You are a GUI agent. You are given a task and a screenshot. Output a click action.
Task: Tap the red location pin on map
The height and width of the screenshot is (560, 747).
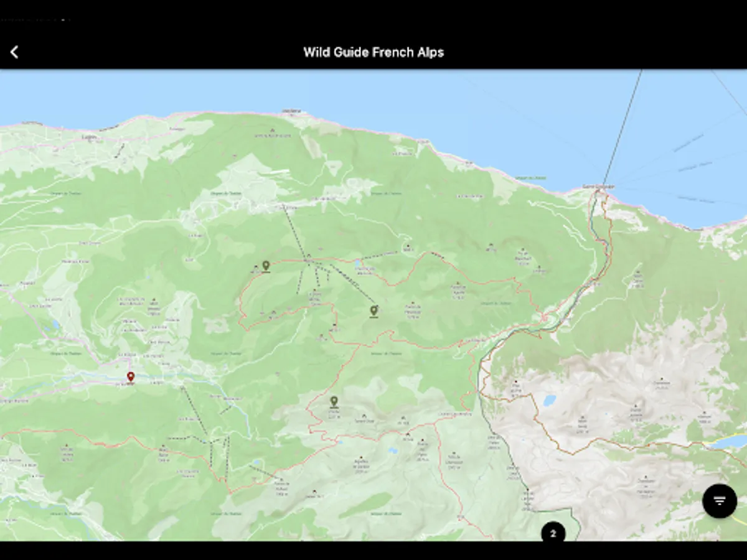click(x=131, y=377)
